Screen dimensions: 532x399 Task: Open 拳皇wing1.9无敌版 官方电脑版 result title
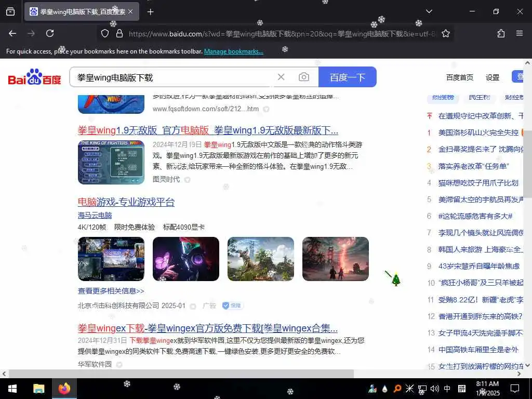coord(208,130)
